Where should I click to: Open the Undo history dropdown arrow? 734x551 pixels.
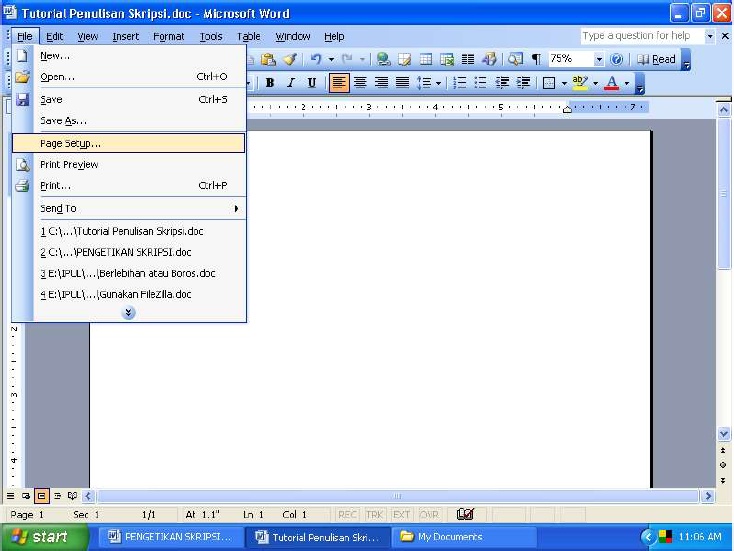pos(331,59)
